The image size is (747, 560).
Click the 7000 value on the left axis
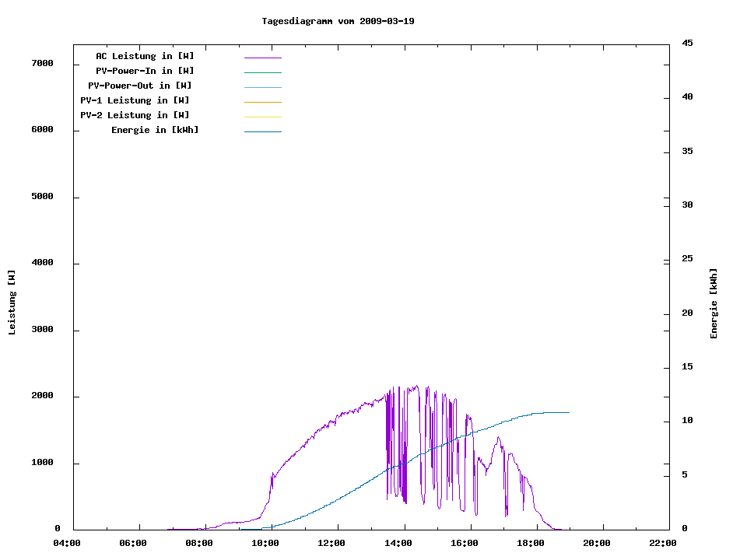pos(42,63)
